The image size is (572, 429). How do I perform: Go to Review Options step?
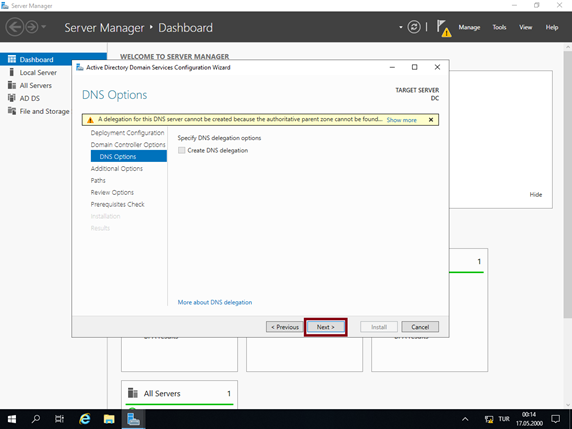tap(112, 193)
